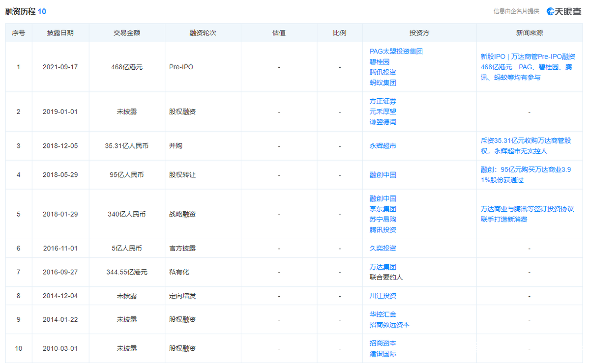Image resolution: width=590 pixels, height=364 pixels.
Task: Open 腾讯投资 in the Pre-IPO row
Action: click(x=383, y=72)
